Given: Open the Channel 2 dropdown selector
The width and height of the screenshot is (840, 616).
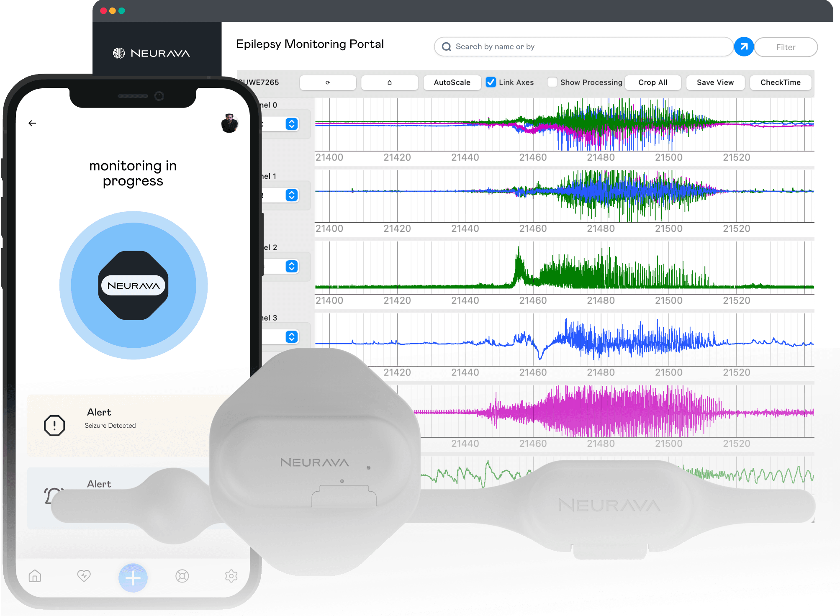Looking at the screenshot, I should pyautogui.click(x=292, y=266).
